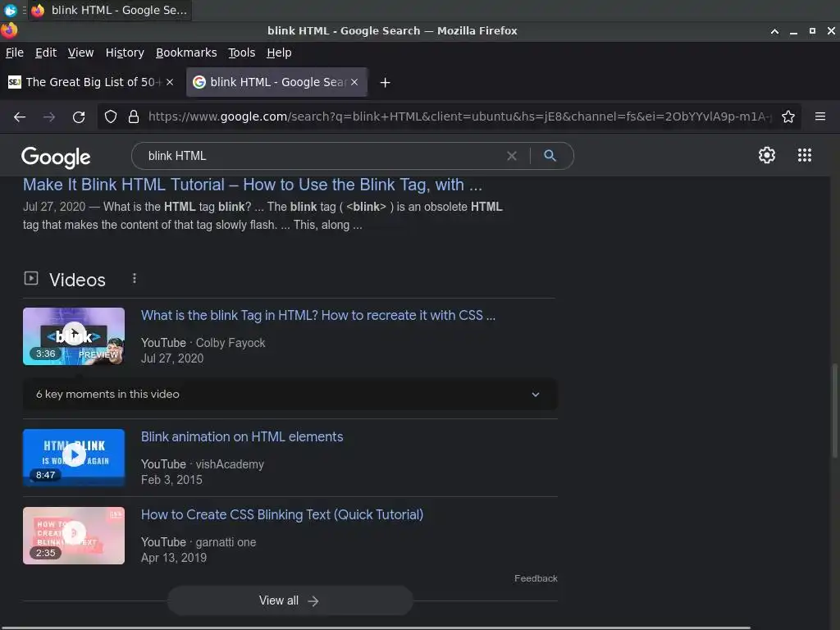Viewport: 840px width, 630px height.
Task: Click the Firefox icon in window title bar
Action: pyautogui.click(x=8, y=30)
